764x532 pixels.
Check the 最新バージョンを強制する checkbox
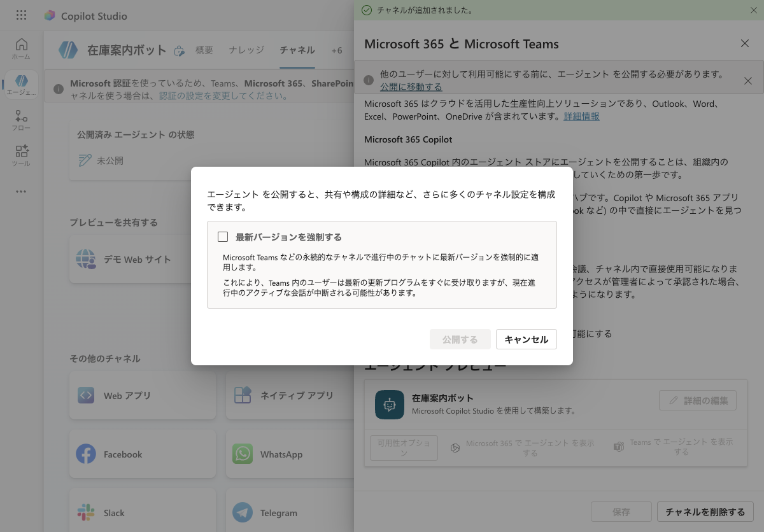223,237
